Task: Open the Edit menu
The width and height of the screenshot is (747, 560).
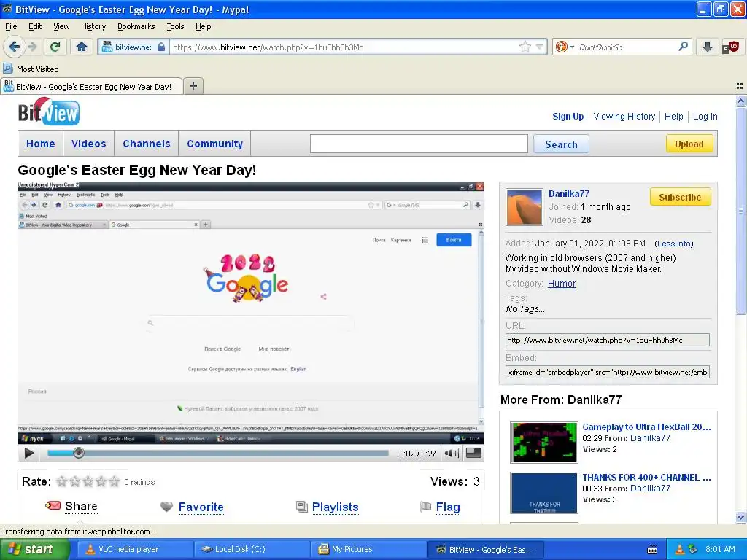Action: [x=35, y=26]
